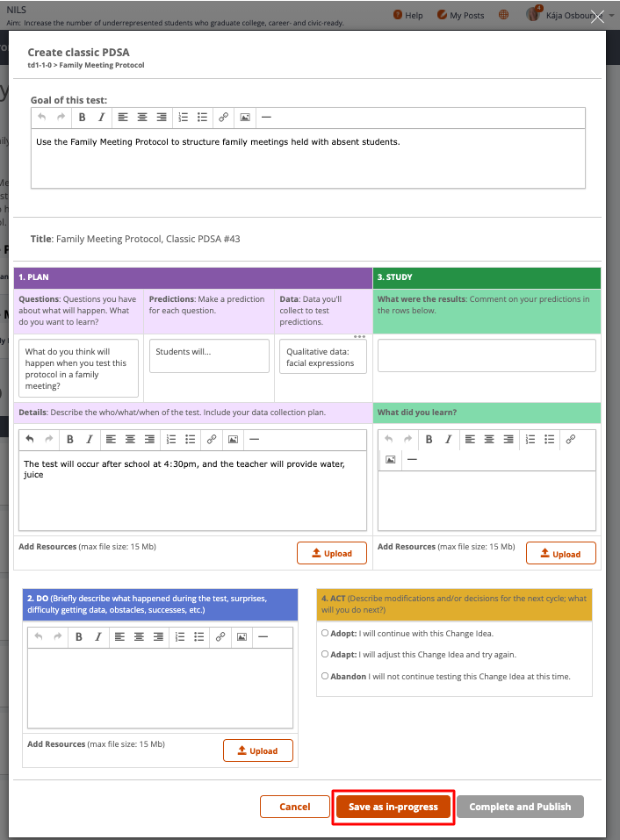This screenshot has height=840, width=620.
Task: Insert link in Goal of this test toolbar
Action: click(223, 118)
